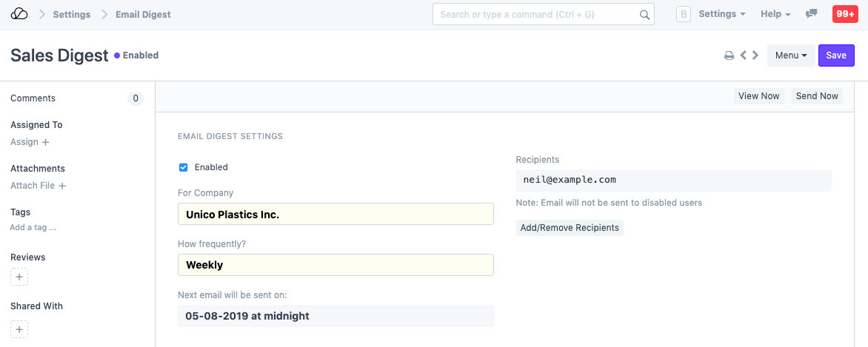Viewport: 868px width, 347px height.
Task: Click the For Company input field
Action: [x=335, y=214]
